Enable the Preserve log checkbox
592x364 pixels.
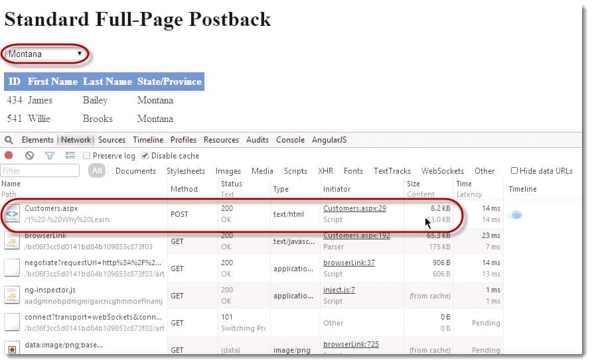[86, 155]
